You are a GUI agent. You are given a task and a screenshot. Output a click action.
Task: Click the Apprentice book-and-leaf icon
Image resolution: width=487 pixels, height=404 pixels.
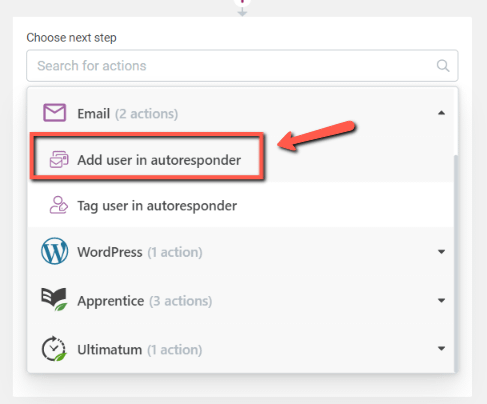coord(54,299)
